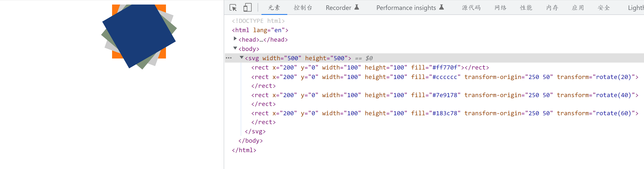
Task: Switch to the 元素 tab
Action: 274,8
